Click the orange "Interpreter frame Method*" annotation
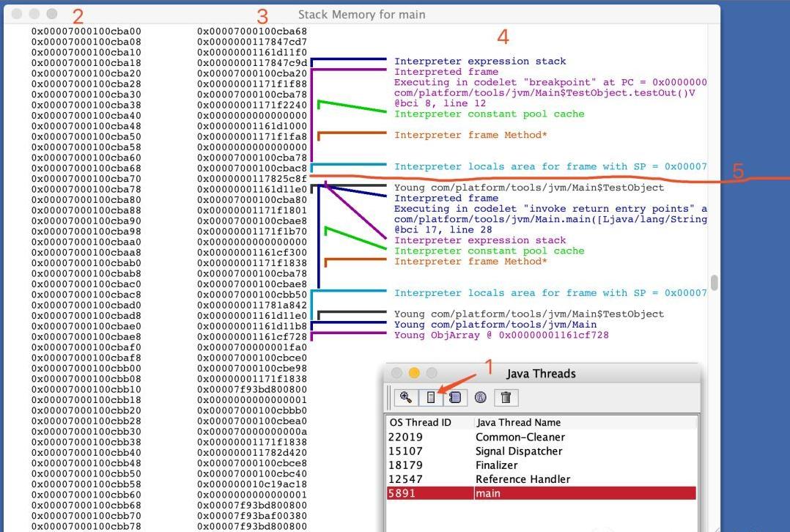790x532 pixels. pos(470,136)
